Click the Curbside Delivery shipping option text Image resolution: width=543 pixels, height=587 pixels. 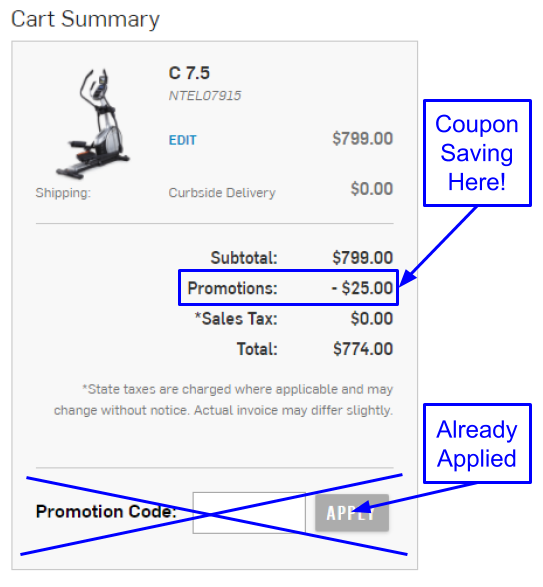(x=222, y=193)
